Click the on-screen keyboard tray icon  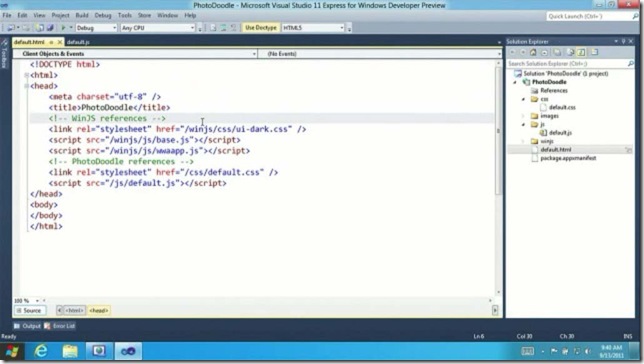pyautogui.click(x=527, y=351)
